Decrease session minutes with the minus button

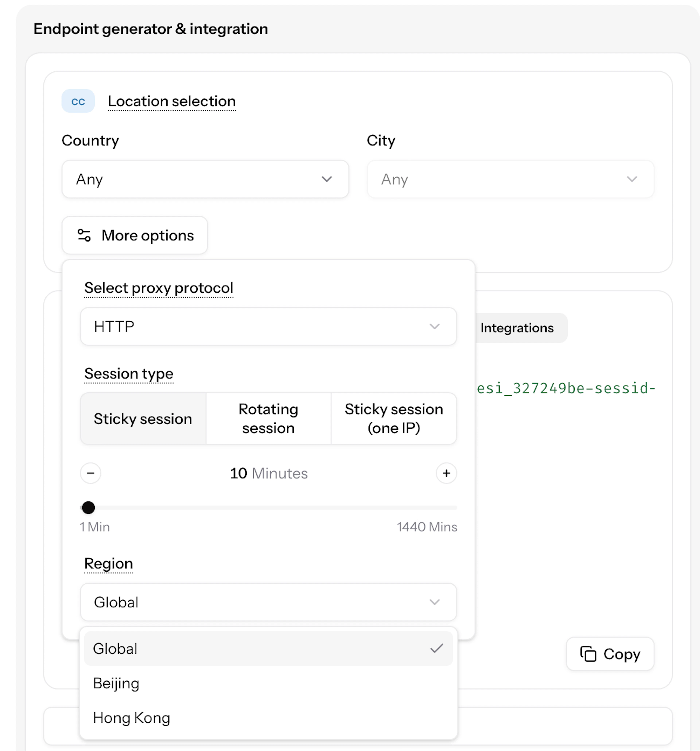(91, 473)
